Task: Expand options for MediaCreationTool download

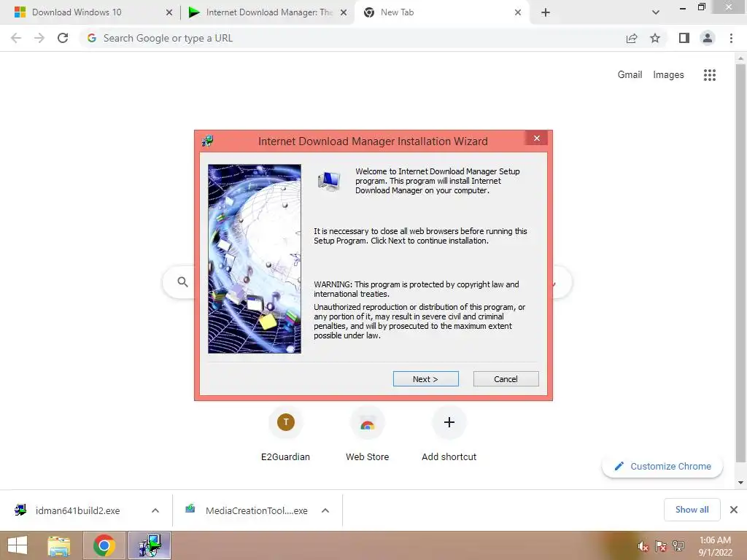Action: [x=325, y=510]
